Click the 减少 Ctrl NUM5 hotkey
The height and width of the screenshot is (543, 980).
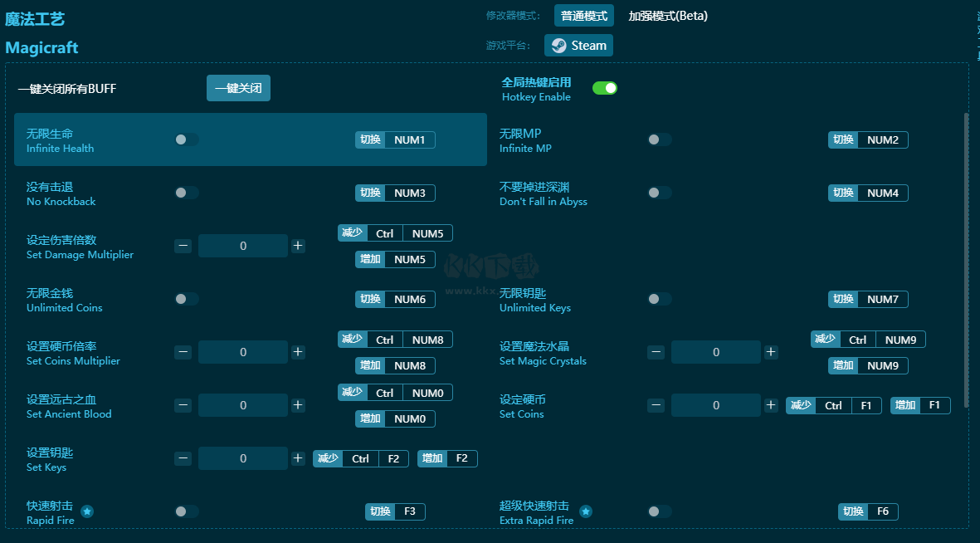coord(395,233)
